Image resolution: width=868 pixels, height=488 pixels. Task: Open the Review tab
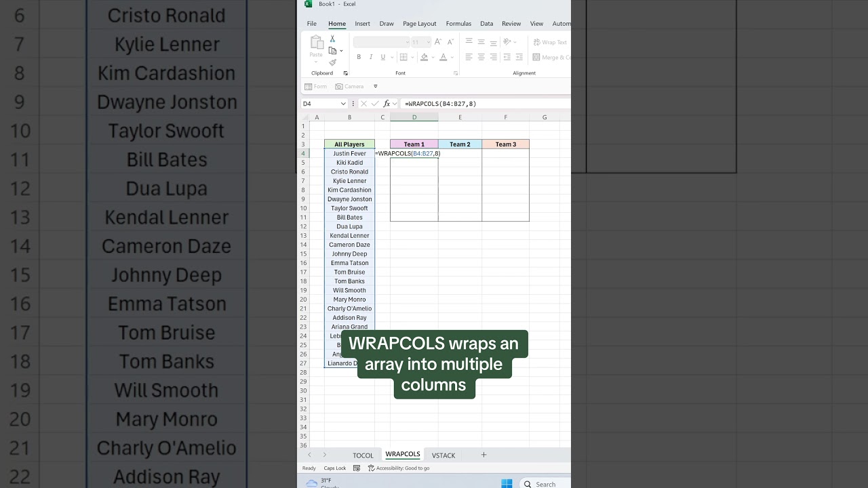pos(511,24)
